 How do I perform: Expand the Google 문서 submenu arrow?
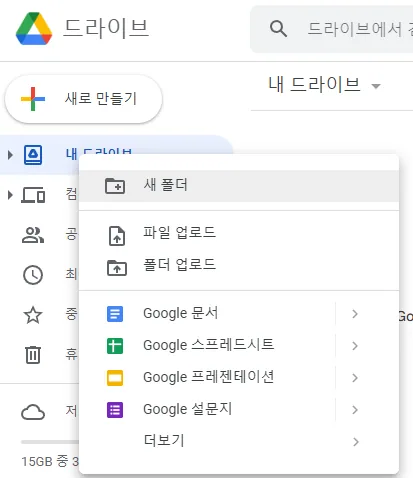pyautogui.click(x=355, y=314)
